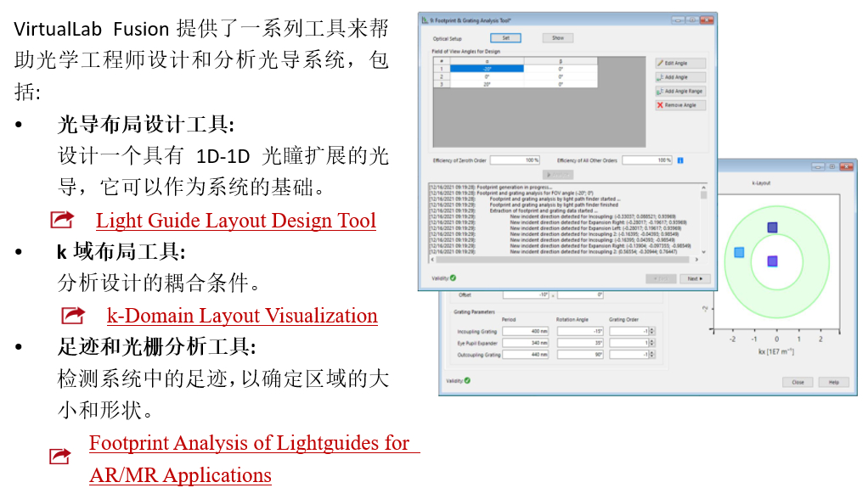Click the pencil icon on Edit Angle

pos(661,63)
